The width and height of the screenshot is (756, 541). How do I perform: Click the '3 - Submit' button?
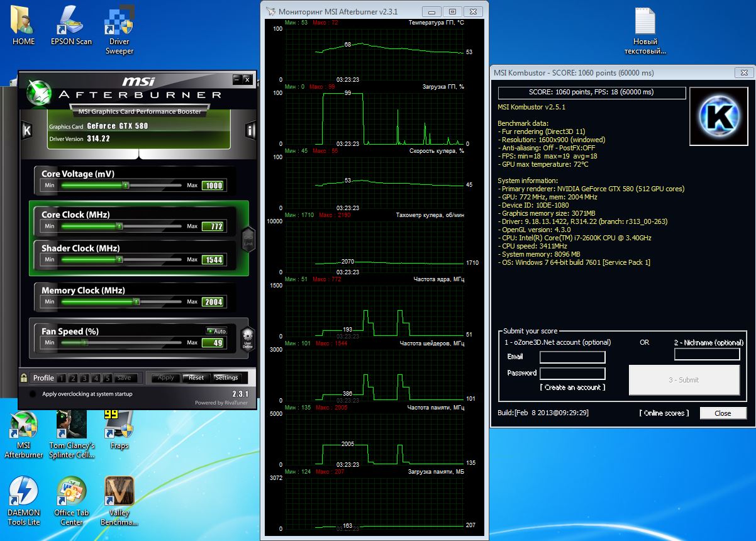tap(684, 380)
